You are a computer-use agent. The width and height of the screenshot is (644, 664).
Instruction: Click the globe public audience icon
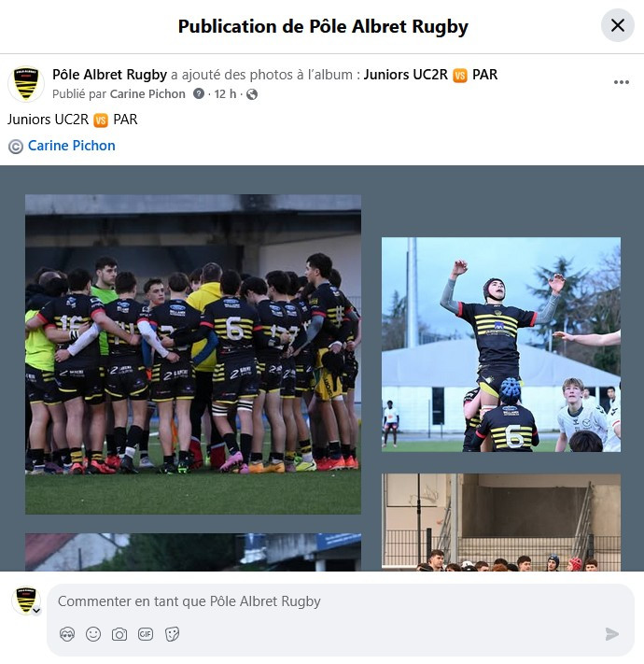tap(252, 94)
